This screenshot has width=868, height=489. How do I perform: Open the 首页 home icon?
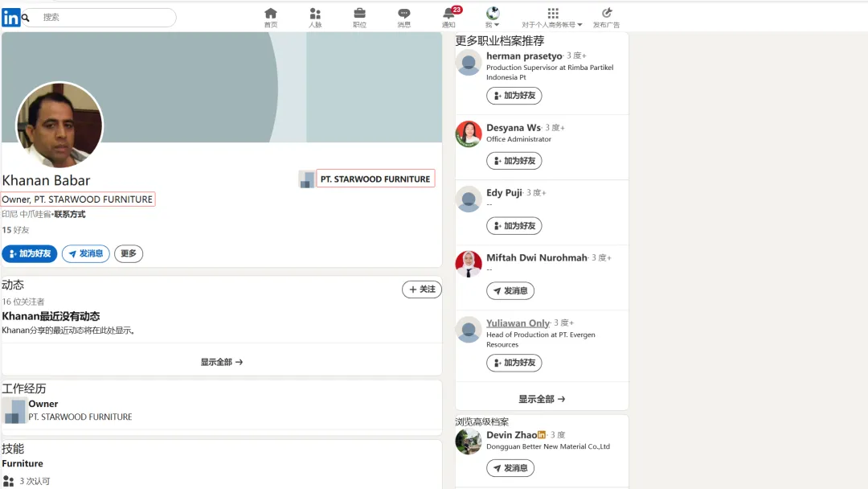pos(270,14)
